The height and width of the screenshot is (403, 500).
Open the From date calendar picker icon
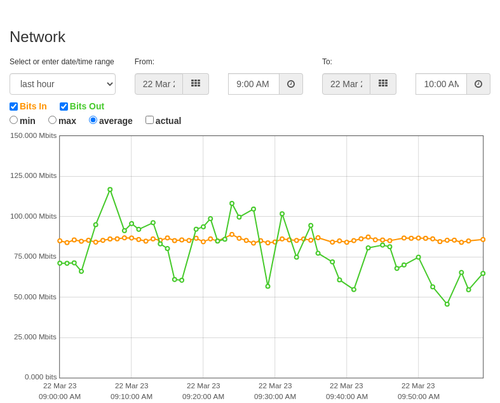(196, 84)
